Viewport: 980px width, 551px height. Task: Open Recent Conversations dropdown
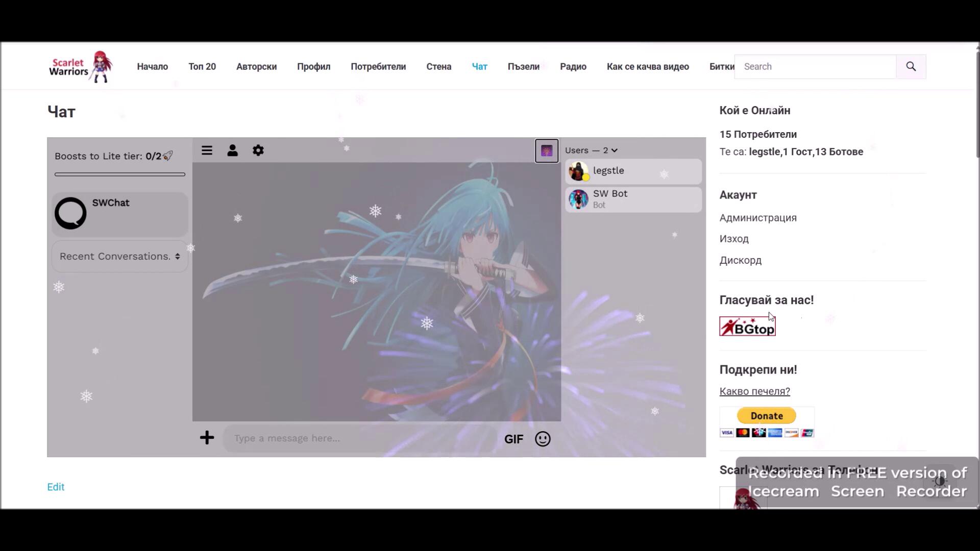click(119, 257)
